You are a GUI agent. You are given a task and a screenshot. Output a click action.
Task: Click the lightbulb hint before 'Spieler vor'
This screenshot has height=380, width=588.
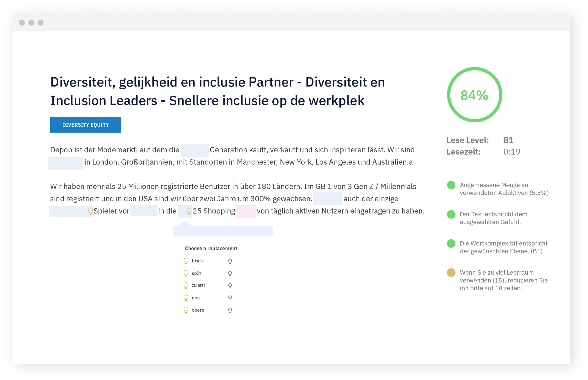tap(90, 212)
